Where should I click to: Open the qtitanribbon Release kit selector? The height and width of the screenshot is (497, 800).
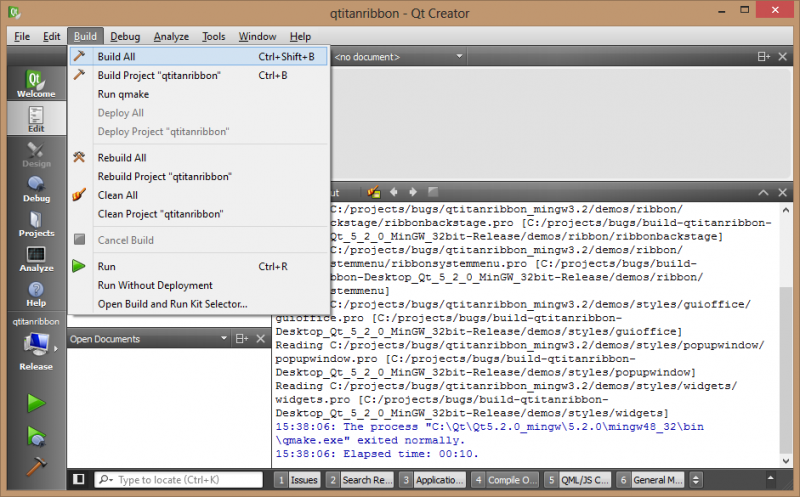point(35,346)
